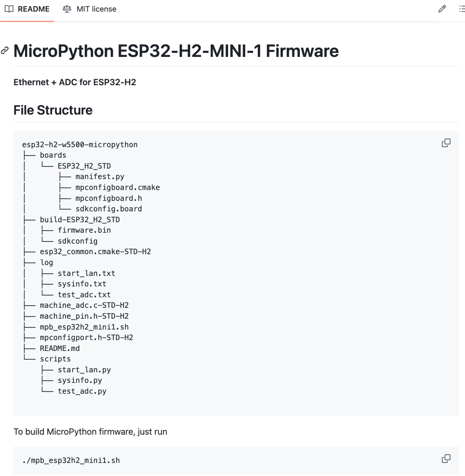Click "sdkconfig.board" in the file tree
The height and width of the screenshot is (476, 465).
109,209
